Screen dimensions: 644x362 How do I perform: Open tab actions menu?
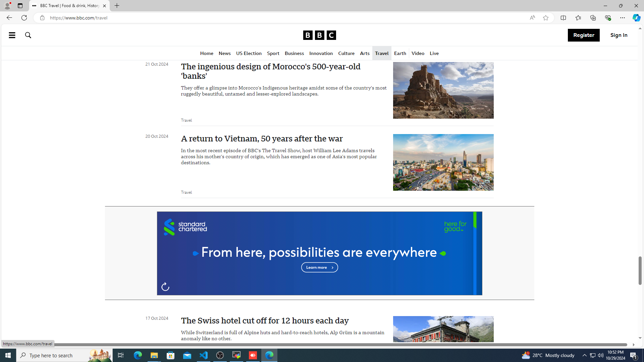click(20, 6)
